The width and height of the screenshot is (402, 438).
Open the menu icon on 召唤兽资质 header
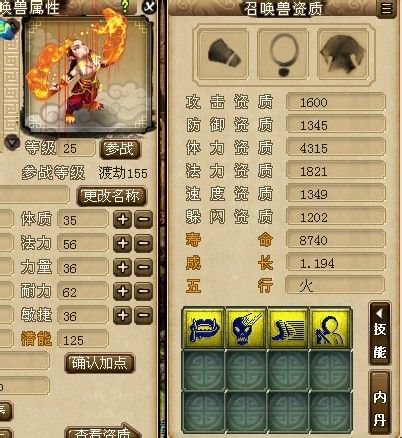pyautogui.click(x=386, y=8)
